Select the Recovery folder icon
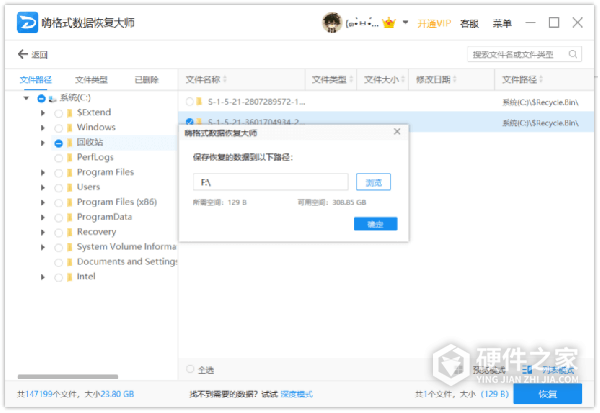The image size is (600, 413). (69, 232)
